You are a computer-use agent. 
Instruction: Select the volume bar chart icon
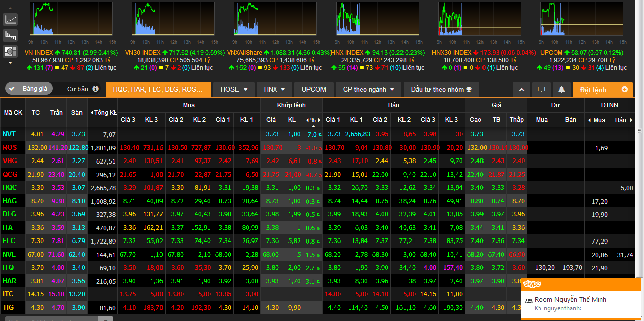(x=10, y=35)
